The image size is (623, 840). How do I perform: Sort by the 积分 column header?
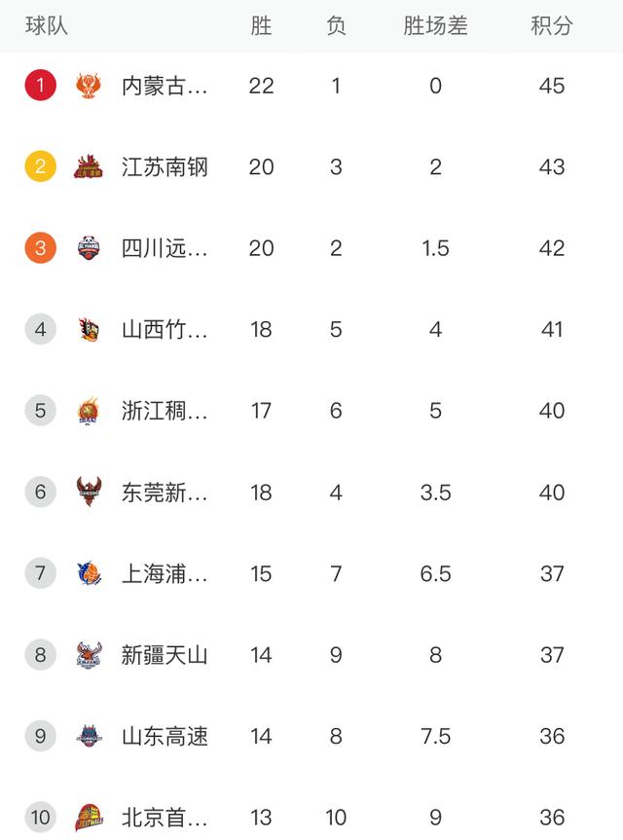[552, 25]
